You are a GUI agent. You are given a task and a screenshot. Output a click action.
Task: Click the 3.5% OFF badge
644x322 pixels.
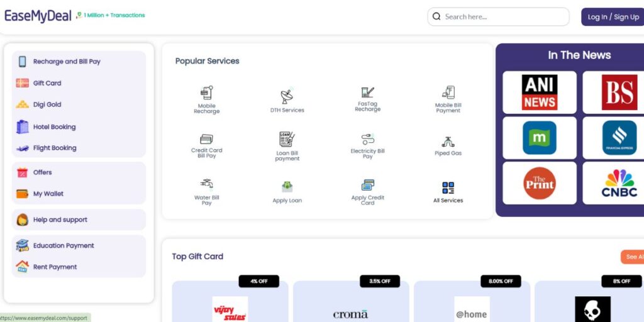click(379, 281)
